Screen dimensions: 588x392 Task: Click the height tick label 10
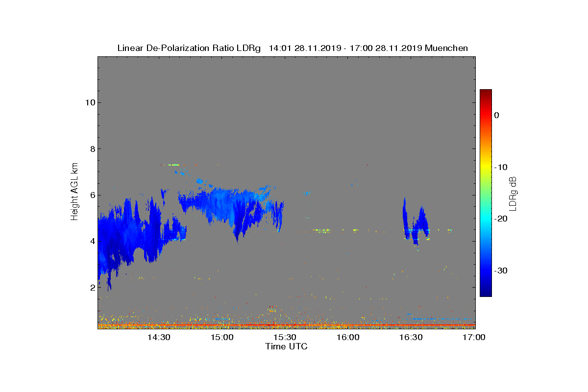(x=90, y=102)
